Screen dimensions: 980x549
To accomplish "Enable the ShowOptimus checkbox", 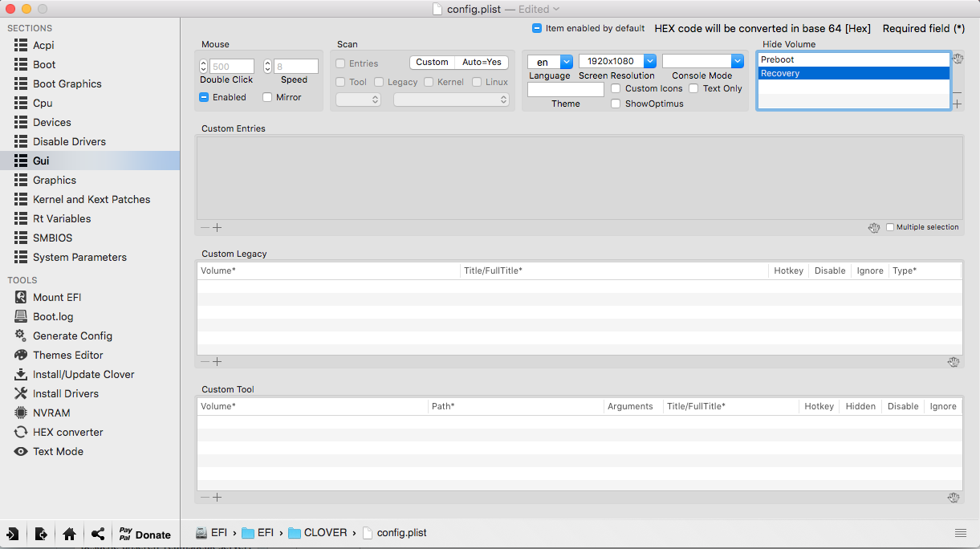I will (616, 104).
